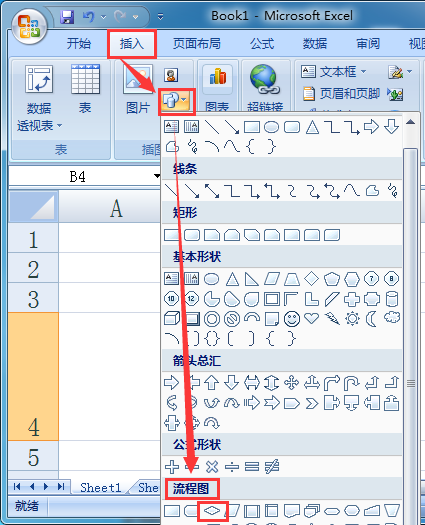Pick the lightning bolt shape

tap(332, 318)
